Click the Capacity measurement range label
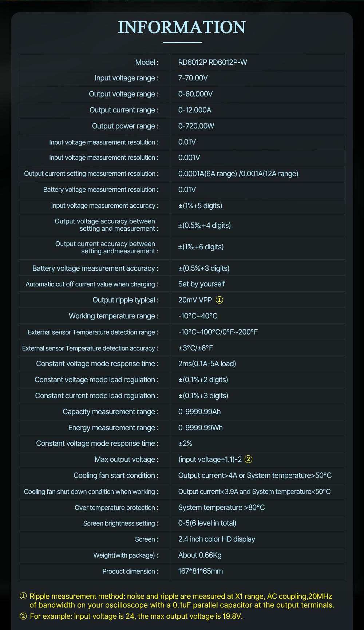Image resolution: width=364 pixels, height=630 pixels. 110,412
